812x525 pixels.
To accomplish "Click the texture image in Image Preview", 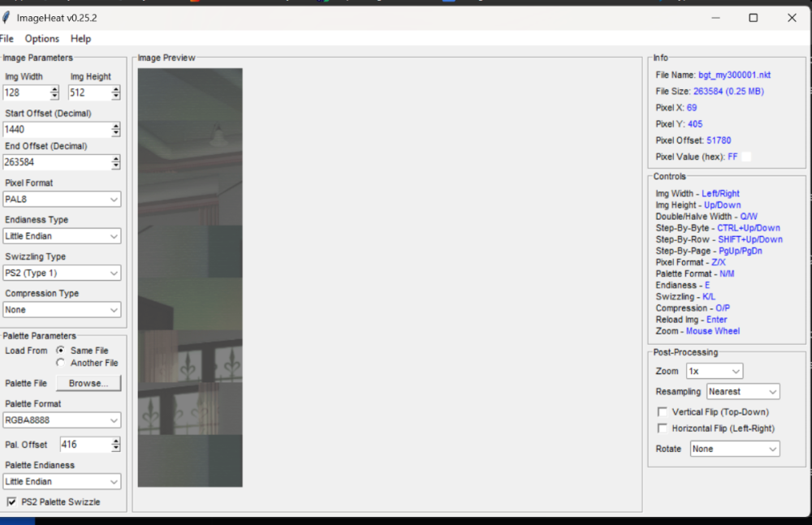I will coord(190,278).
